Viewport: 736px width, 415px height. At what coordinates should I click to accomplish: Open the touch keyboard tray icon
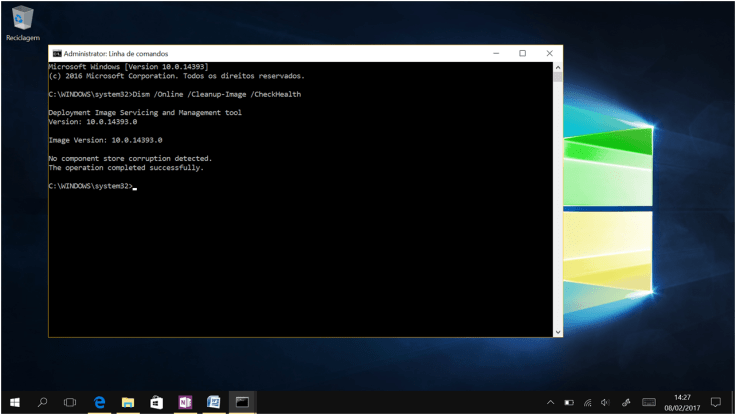(x=649, y=402)
